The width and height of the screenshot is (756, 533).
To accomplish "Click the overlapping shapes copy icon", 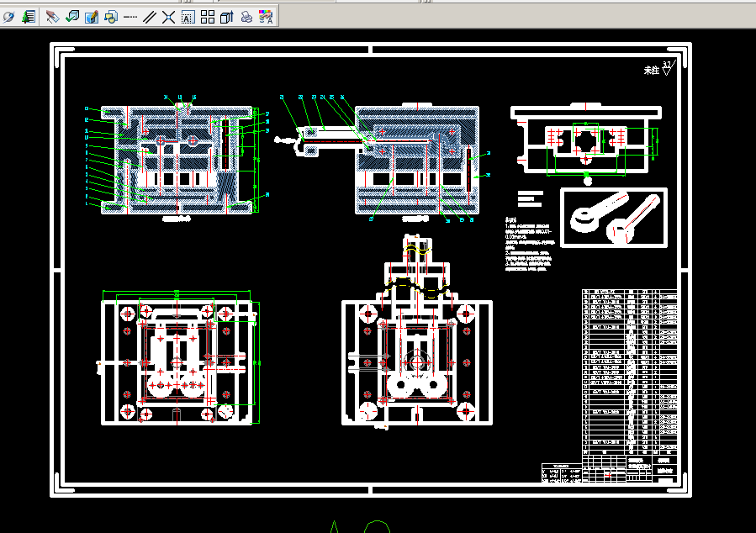I will point(111,18).
